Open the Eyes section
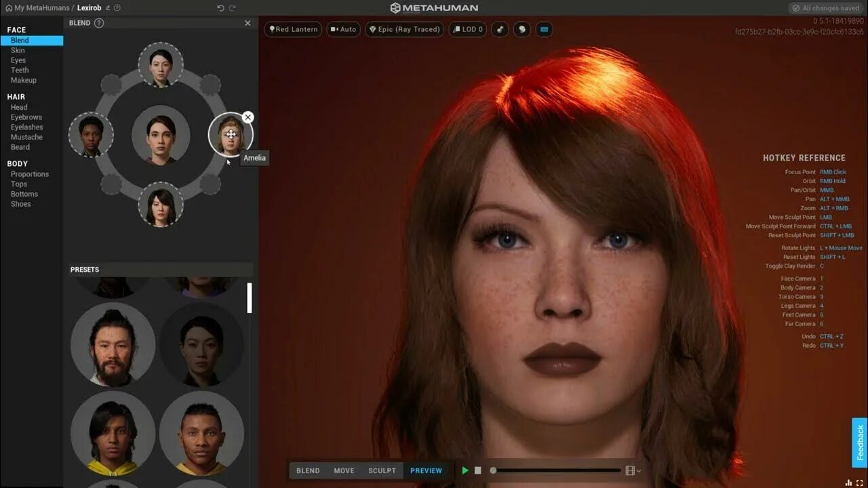 pyautogui.click(x=18, y=60)
